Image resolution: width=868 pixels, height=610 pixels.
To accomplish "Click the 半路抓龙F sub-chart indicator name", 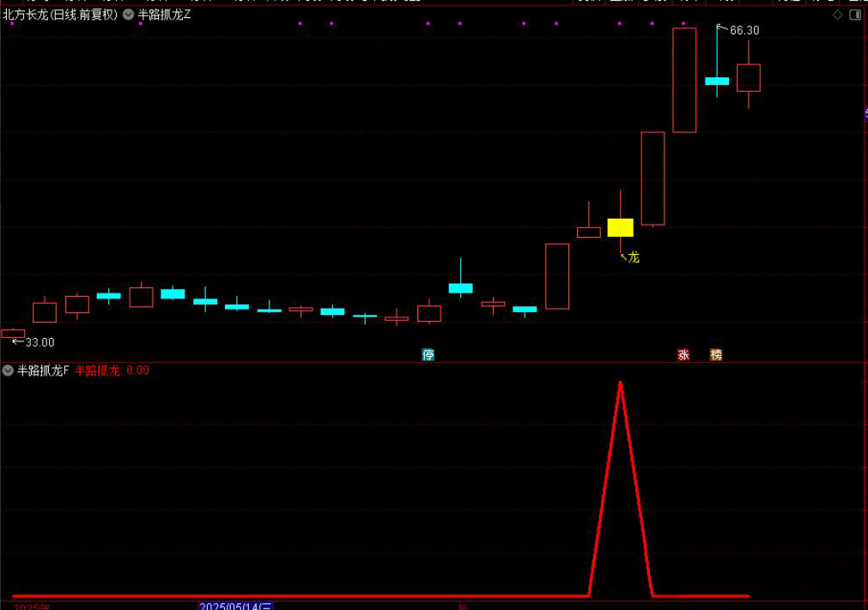I will pos(43,371).
